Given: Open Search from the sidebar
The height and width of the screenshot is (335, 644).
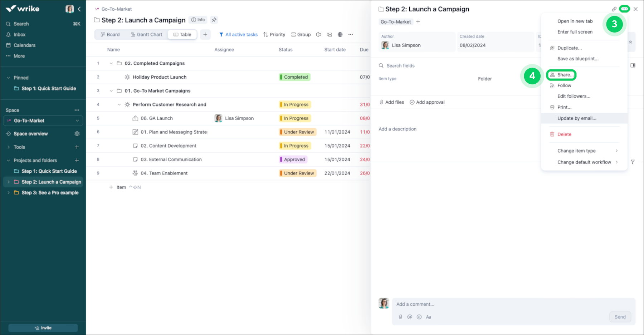Looking at the screenshot, I should click(x=21, y=24).
